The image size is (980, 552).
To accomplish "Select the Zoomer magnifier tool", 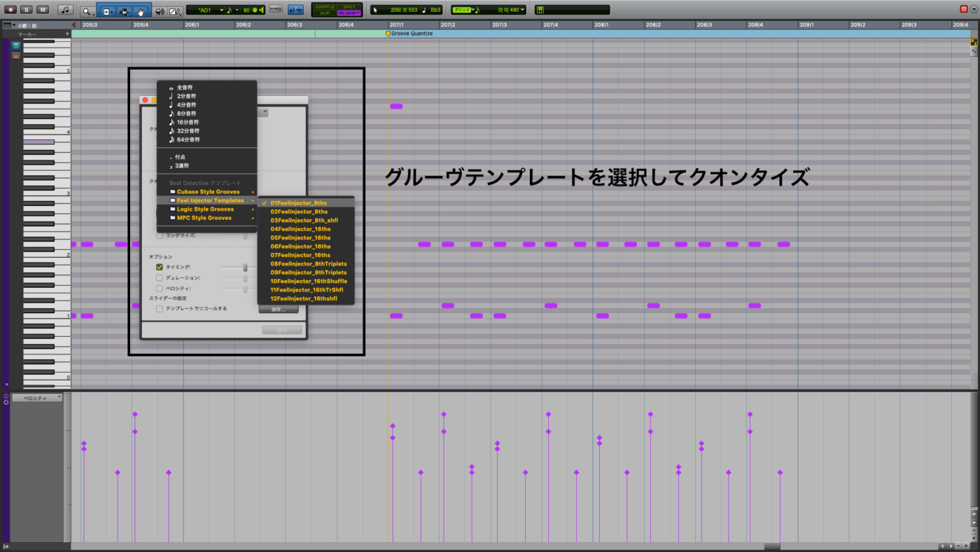I will (87, 11).
